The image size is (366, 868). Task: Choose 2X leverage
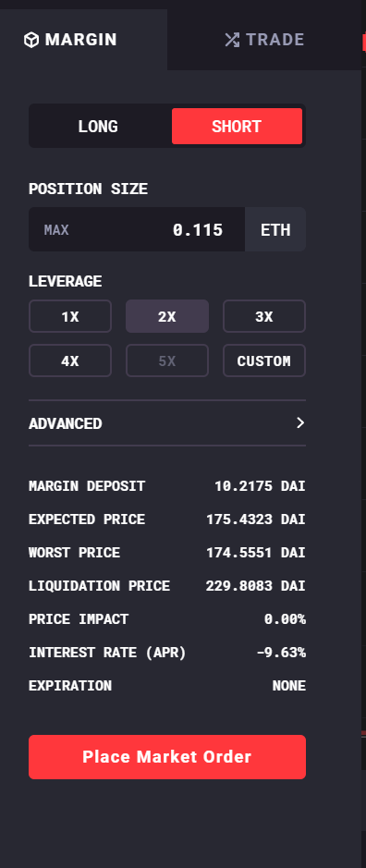point(167,317)
